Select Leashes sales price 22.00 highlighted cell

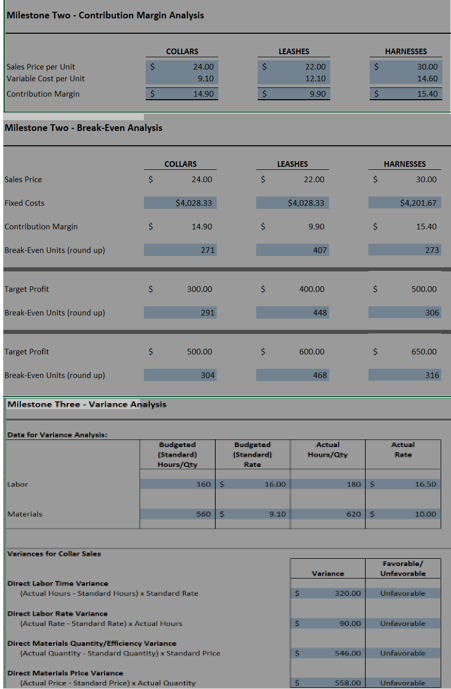[294, 67]
